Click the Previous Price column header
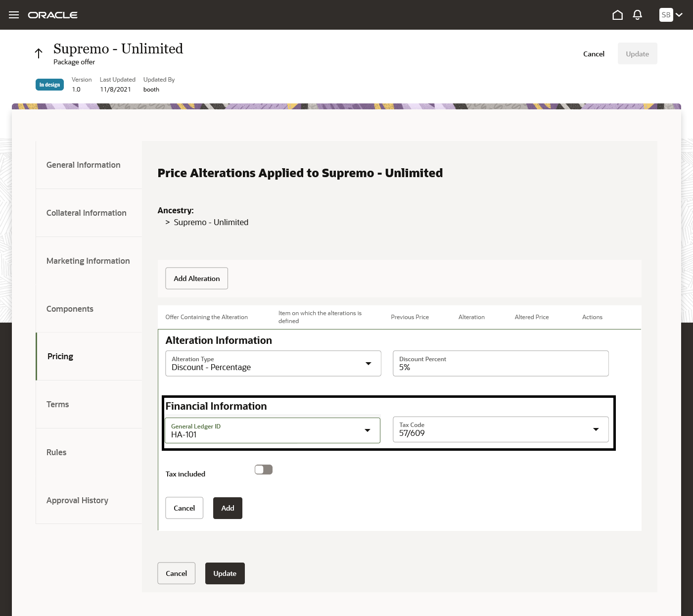 [410, 317]
